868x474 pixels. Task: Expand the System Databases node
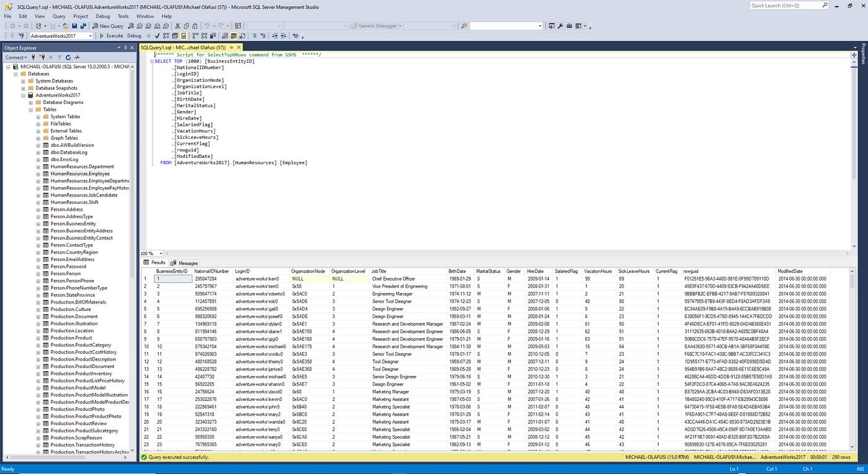point(23,81)
